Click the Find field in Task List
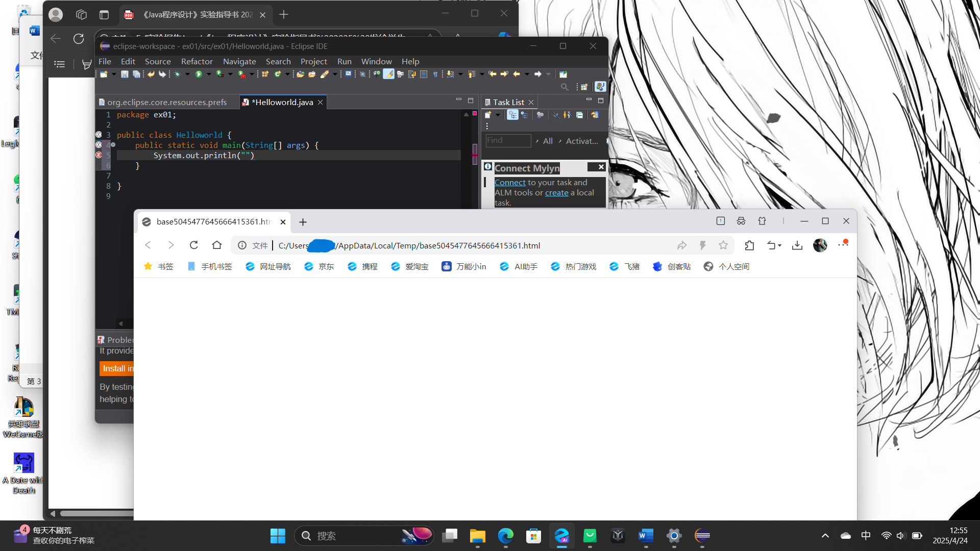This screenshot has height=551, width=980. point(508,140)
